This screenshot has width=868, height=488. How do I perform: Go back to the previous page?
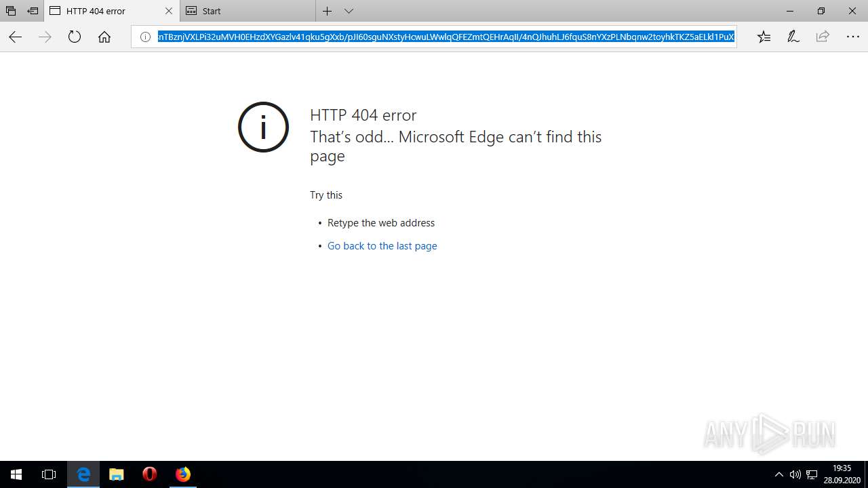15,37
